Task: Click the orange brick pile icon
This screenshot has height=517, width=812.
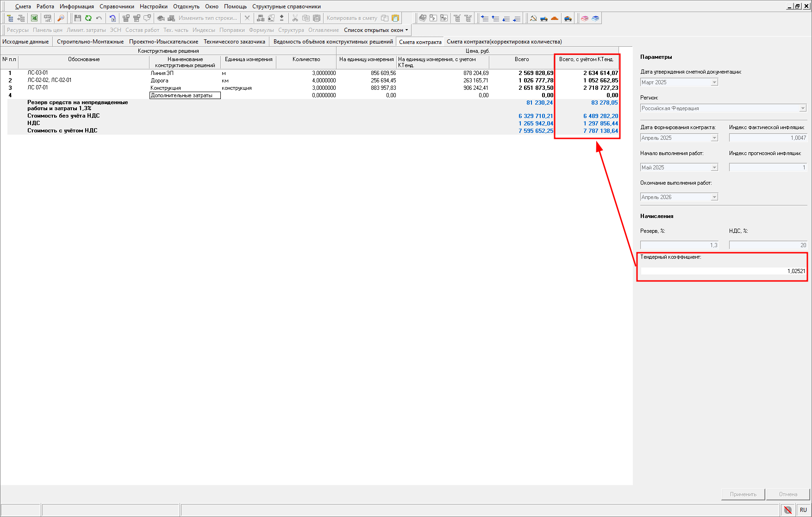Action: pyautogui.click(x=555, y=18)
